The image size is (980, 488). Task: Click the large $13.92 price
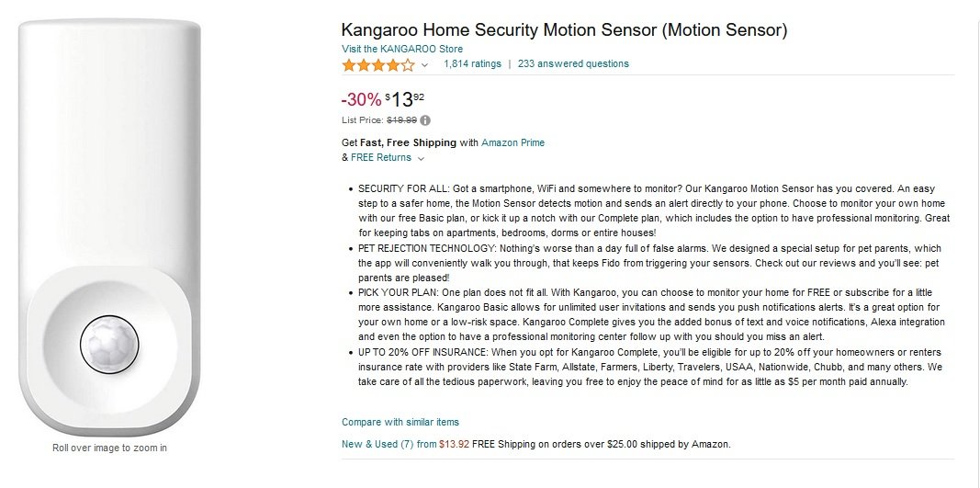coord(404,99)
